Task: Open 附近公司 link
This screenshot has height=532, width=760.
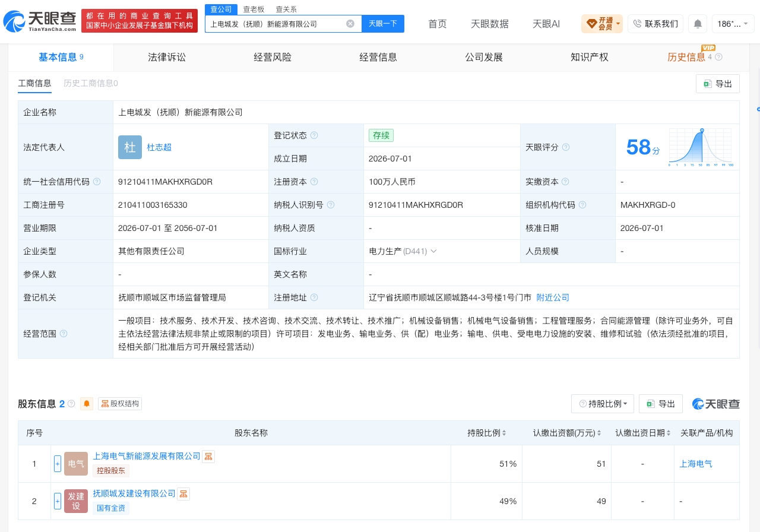Action: [x=553, y=297]
